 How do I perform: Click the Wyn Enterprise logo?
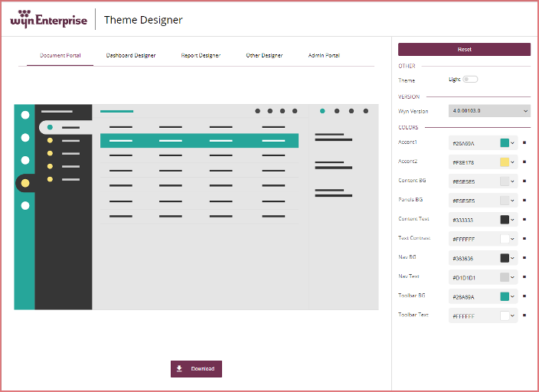[x=49, y=19]
